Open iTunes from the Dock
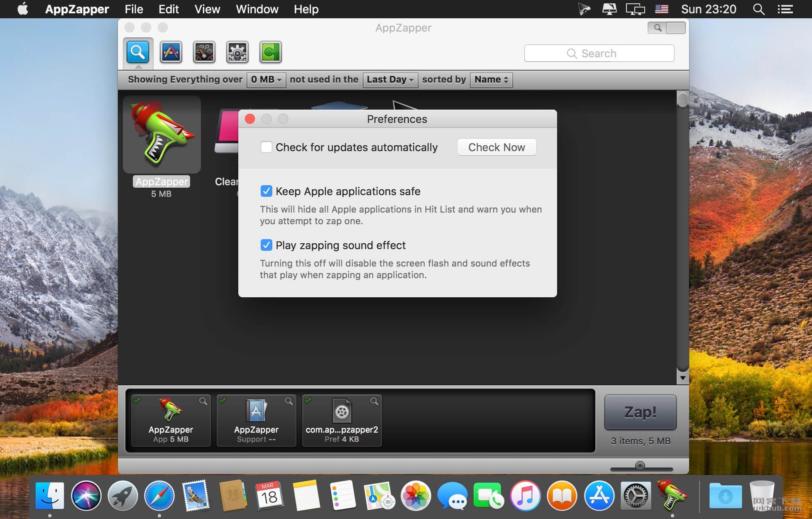This screenshot has height=519, width=812. pos(526,496)
